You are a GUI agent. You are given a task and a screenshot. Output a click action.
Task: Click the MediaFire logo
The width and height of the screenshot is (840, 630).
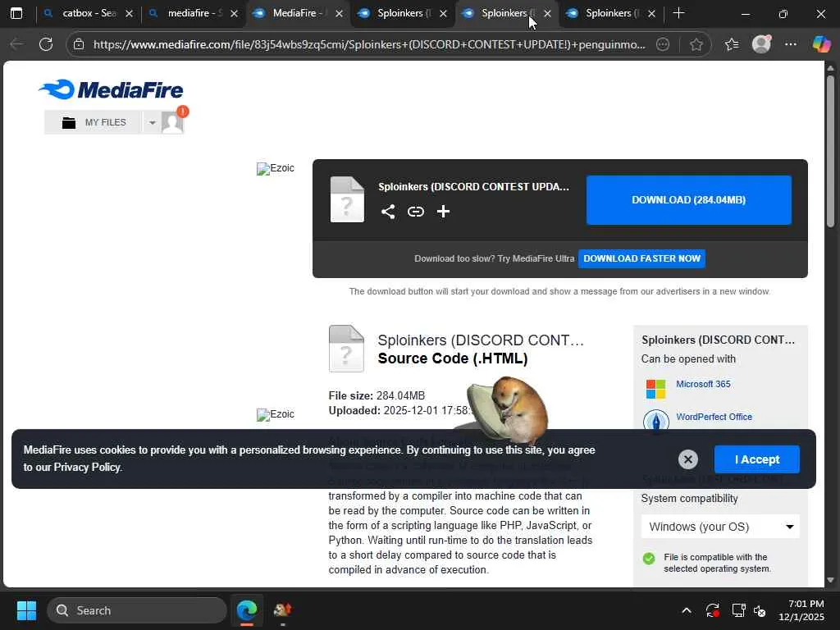point(111,89)
